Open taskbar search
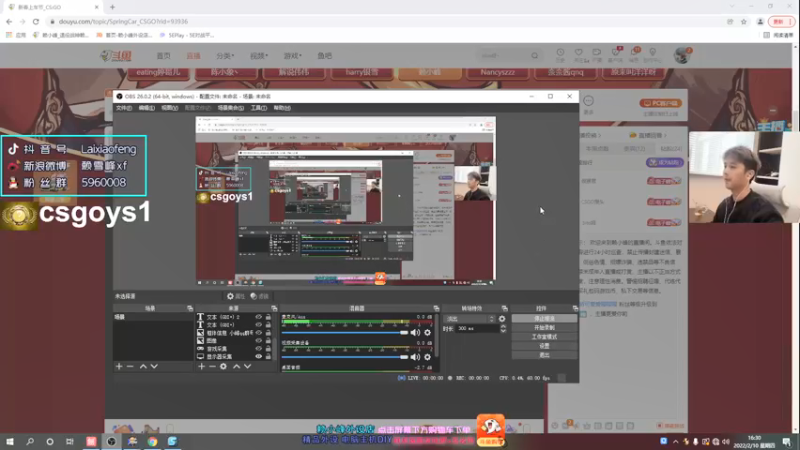800x450 pixels. coord(30,441)
